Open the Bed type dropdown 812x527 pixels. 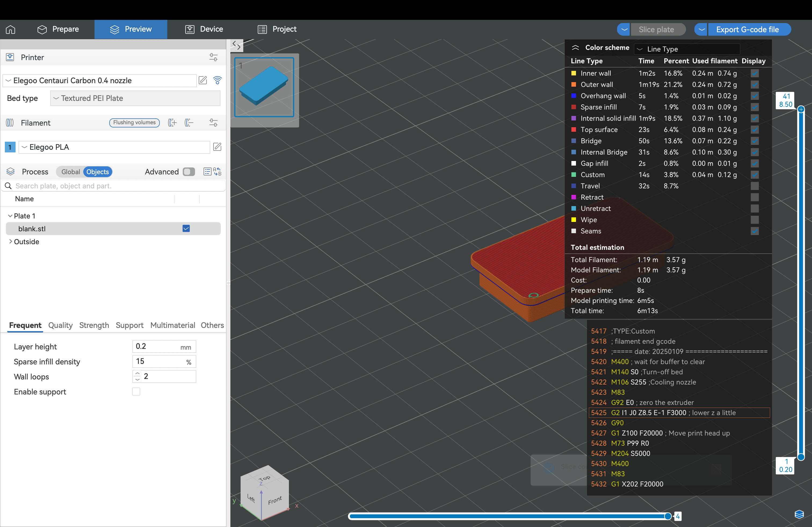pos(135,98)
